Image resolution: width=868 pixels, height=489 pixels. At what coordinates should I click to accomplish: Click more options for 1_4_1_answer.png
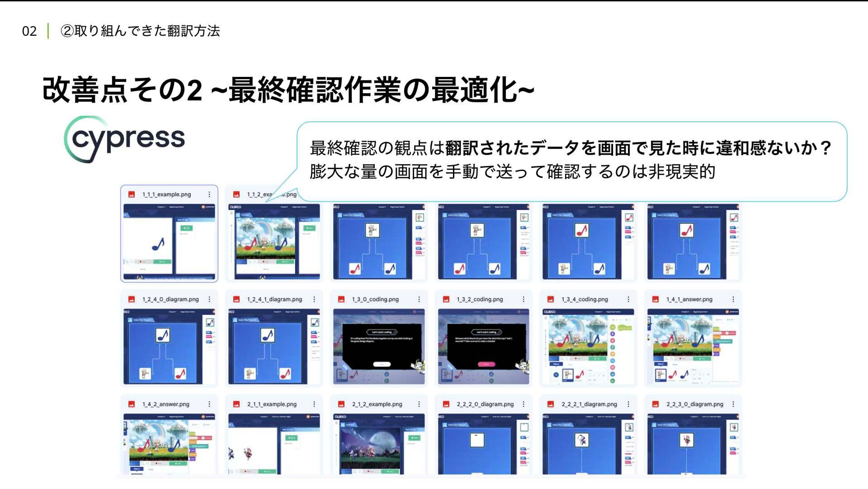733,299
